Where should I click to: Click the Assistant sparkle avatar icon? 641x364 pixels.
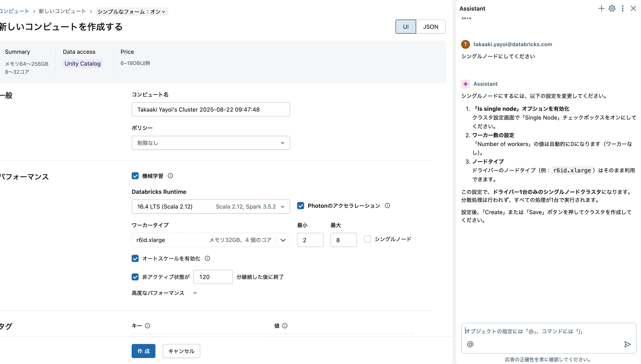[x=466, y=84]
